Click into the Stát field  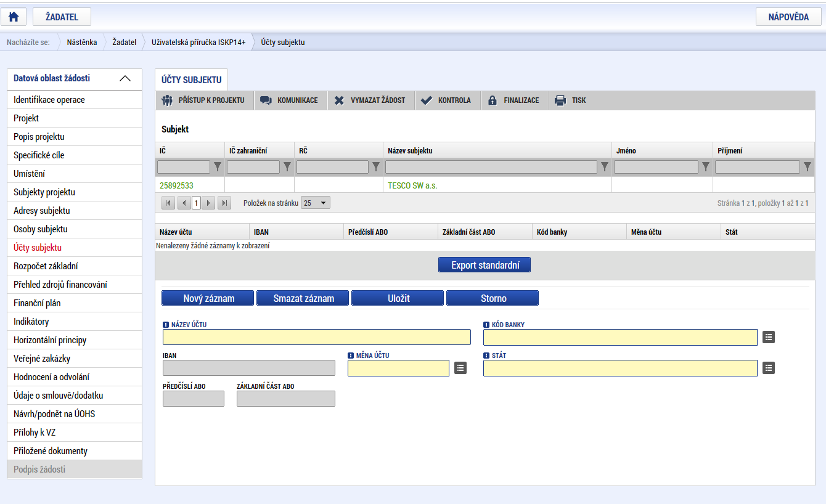pos(620,368)
